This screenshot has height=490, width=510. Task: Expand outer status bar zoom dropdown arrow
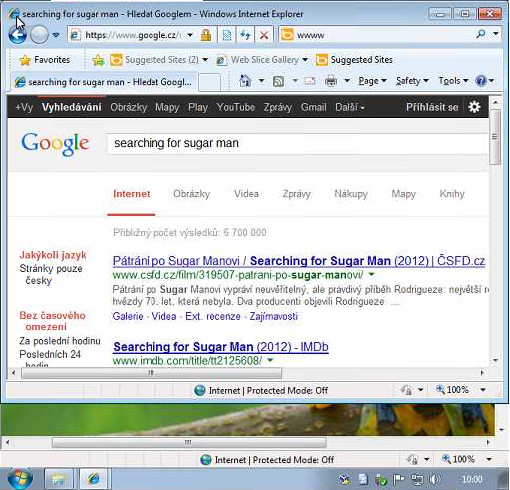(x=489, y=459)
